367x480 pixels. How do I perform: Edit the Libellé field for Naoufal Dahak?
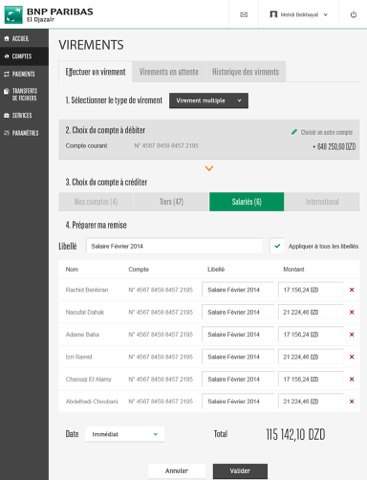238,312
